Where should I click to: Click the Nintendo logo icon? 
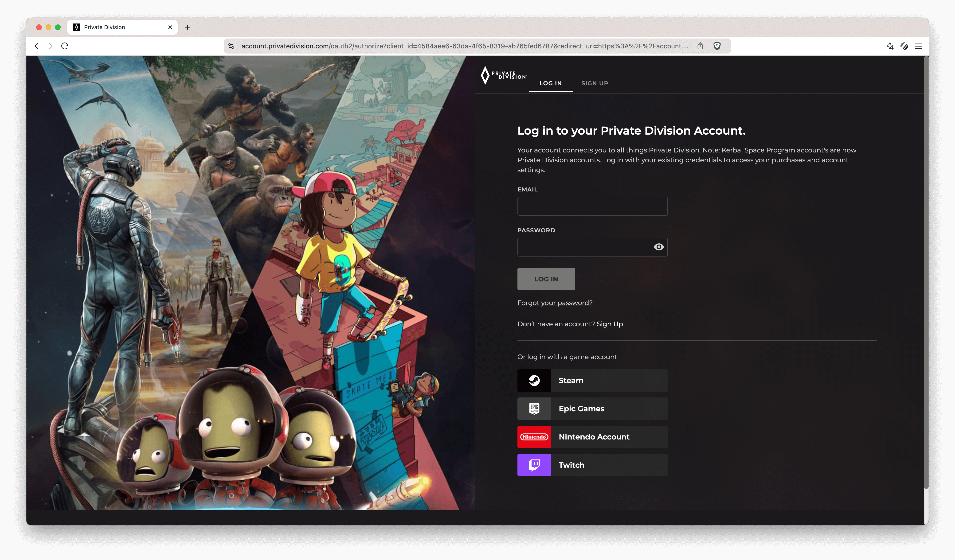(x=534, y=437)
